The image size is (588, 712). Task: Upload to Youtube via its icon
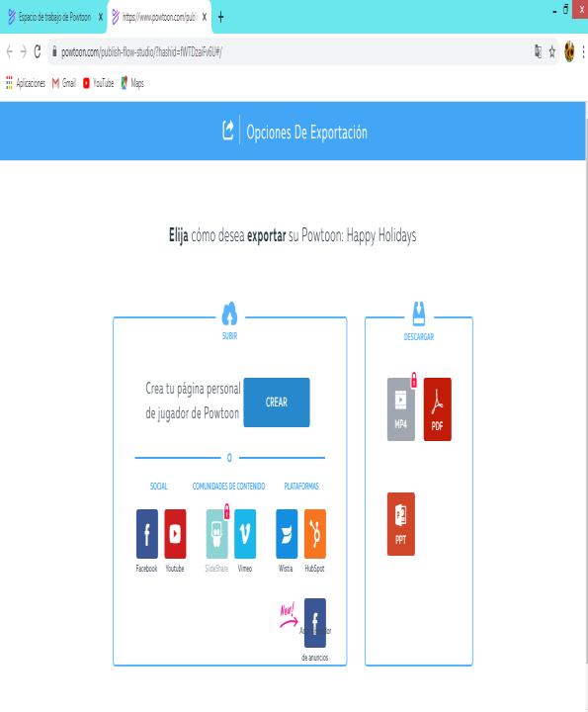click(175, 534)
